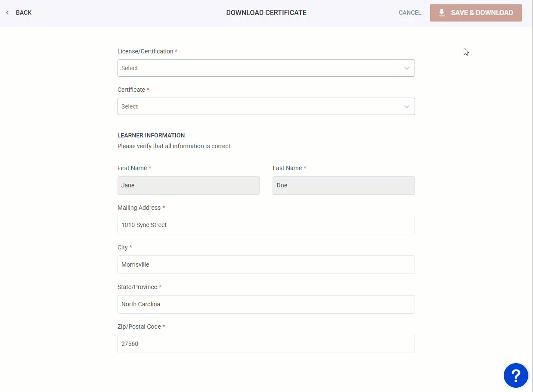Click the DOWNLOAD CERTIFICATE page title
Screen dimensions: 533x392
266,12
